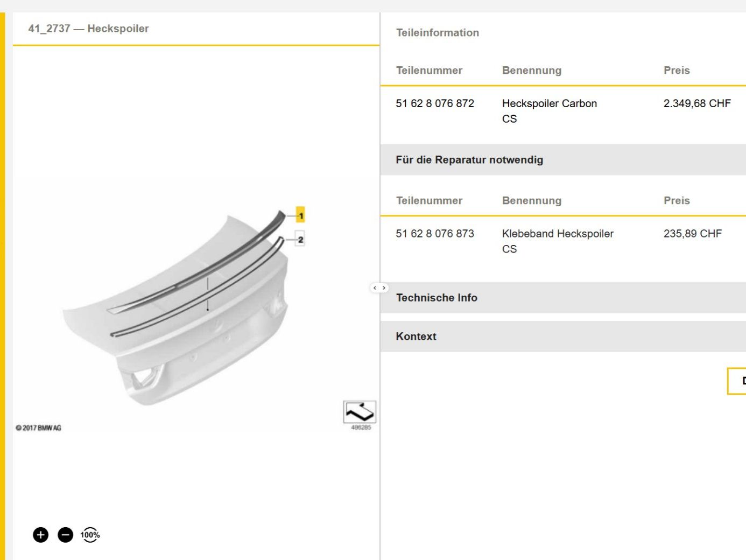
Task: Click the 2.349,68 CHF price
Action: 697,103
